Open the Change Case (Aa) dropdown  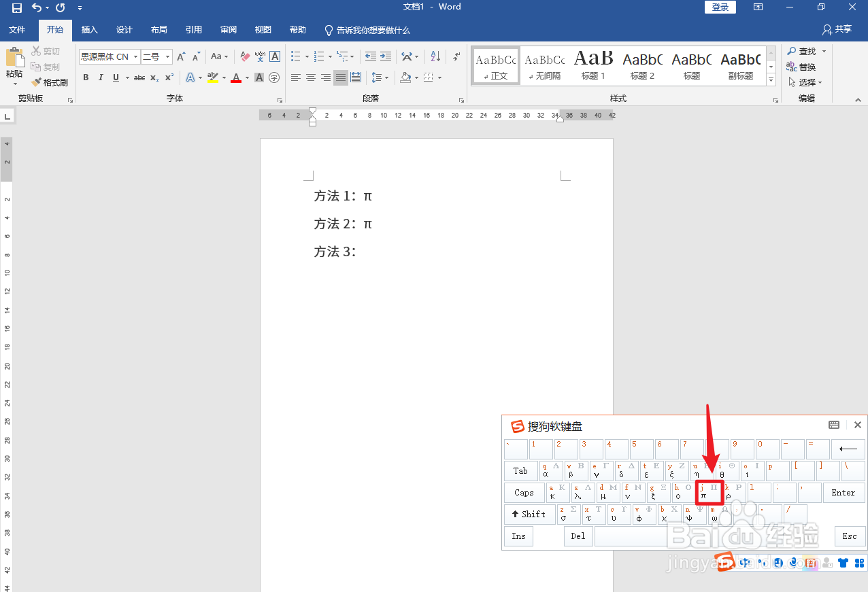tap(219, 56)
